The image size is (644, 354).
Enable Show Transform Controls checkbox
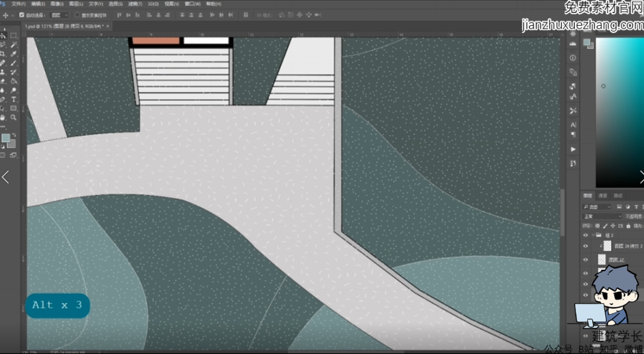pyautogui.click(x=78, y=15)
